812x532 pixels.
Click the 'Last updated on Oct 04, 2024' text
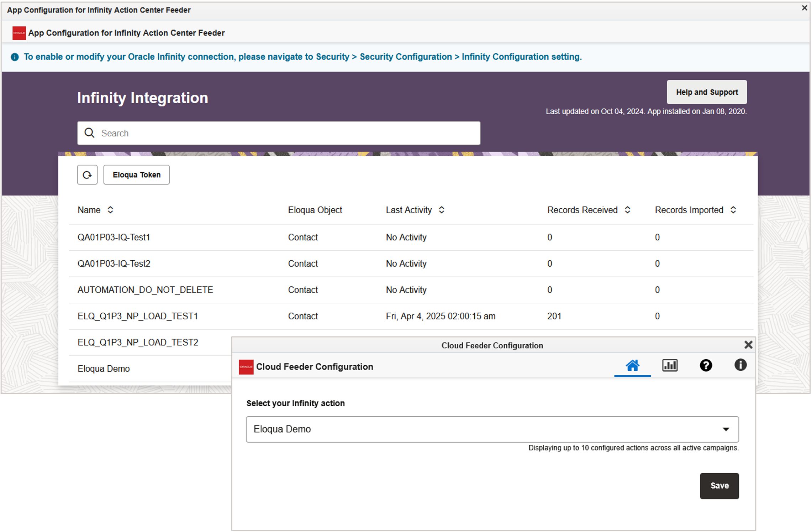click(595, 111)
